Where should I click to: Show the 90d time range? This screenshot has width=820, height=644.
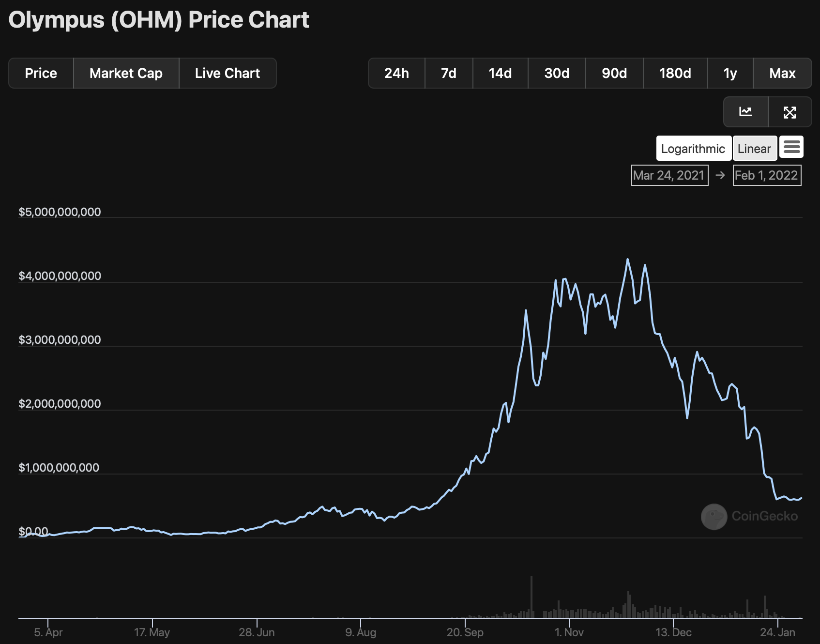click(x=614, y=73)
